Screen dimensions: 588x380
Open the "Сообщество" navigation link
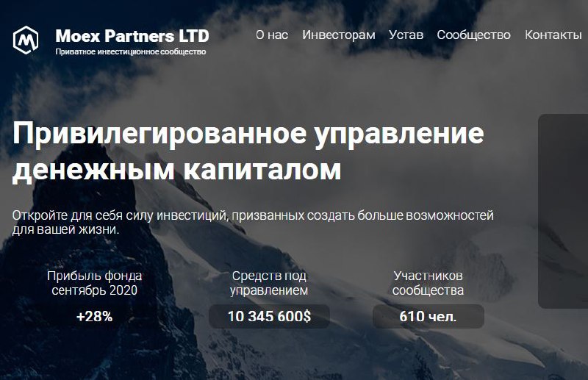473,35
